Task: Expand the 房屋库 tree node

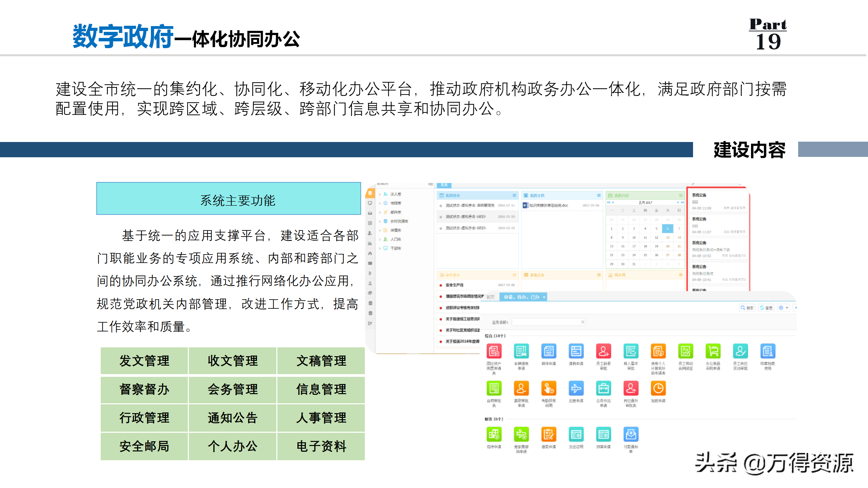Action: click(380, 230)
